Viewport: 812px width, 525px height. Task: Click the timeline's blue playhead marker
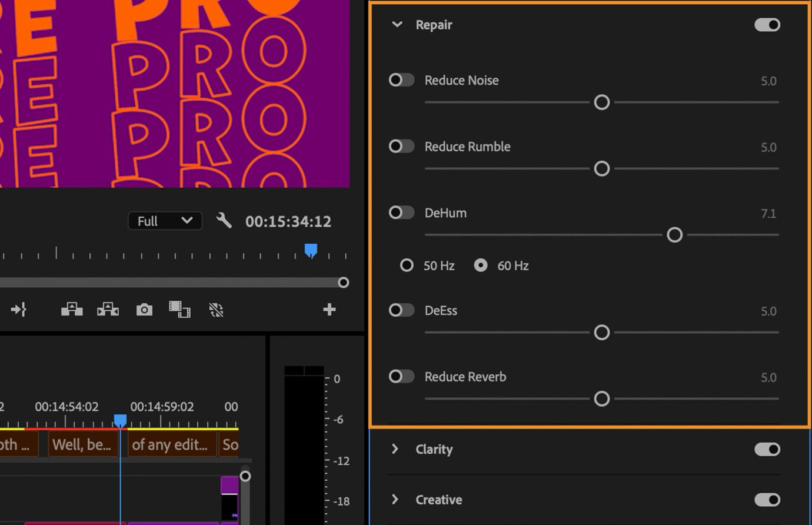coord(120,420)
